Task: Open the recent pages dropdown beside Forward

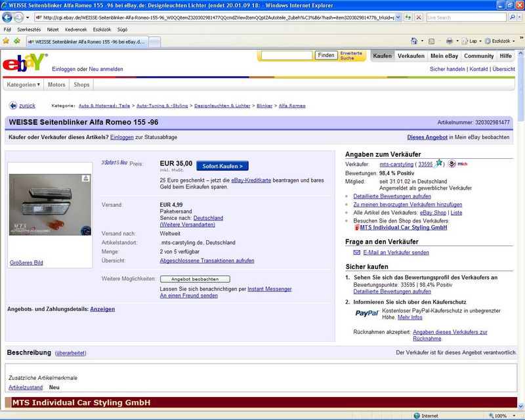Action: [x=28, y=18]
